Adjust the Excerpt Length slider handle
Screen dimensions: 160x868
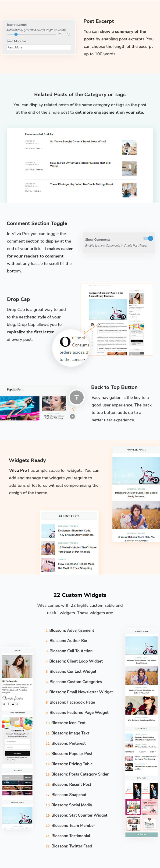click(x=16, y=34)
